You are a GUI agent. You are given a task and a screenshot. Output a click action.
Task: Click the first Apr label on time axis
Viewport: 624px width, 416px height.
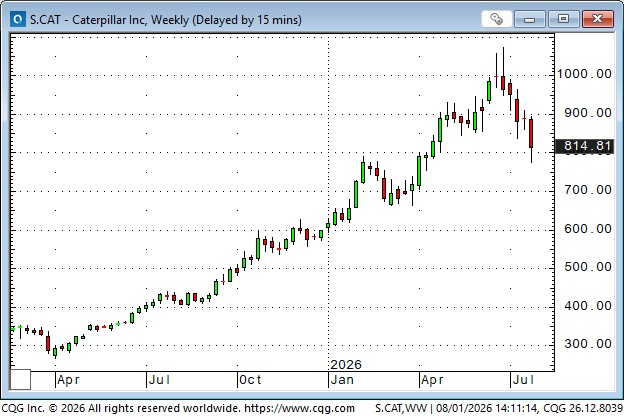68,380
